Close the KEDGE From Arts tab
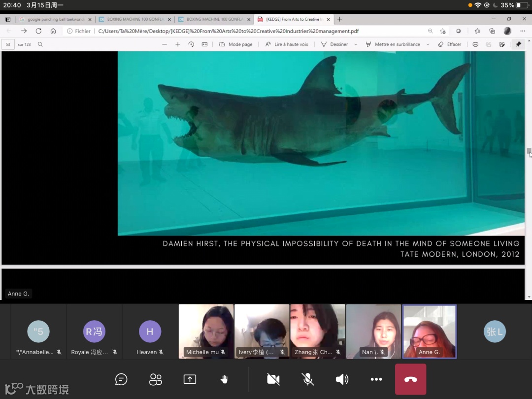 click(328, 19)
